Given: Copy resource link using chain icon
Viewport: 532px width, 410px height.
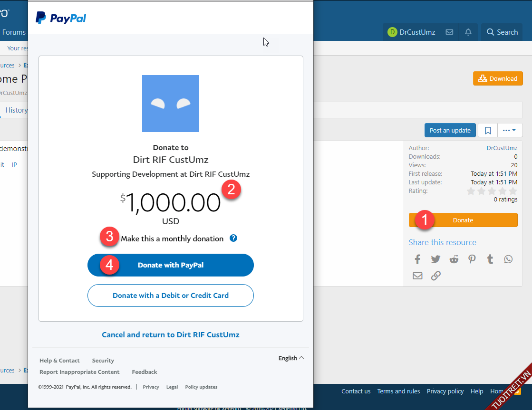Looking at the screenshot, I should point(435,276).
